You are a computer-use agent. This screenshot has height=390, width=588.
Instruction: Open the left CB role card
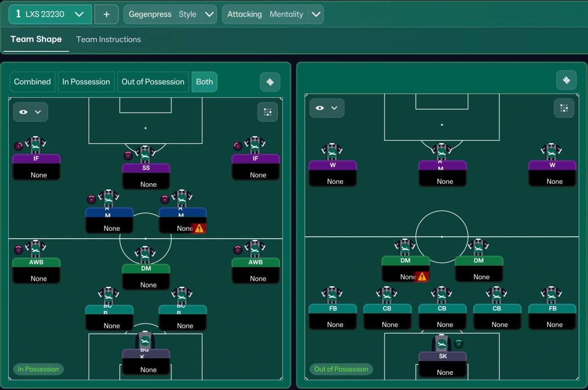(x=387, y=317)
